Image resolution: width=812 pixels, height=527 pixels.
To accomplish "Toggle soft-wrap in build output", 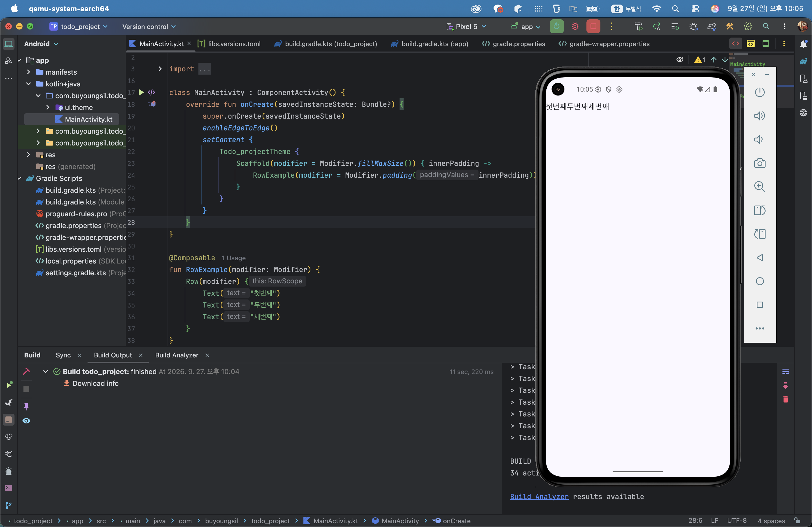I will pos(785,372).
